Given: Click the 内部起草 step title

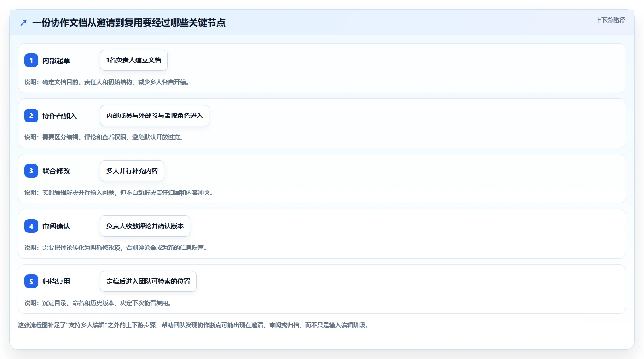Looking at the screenshot, I should click(x=56, y=60).
